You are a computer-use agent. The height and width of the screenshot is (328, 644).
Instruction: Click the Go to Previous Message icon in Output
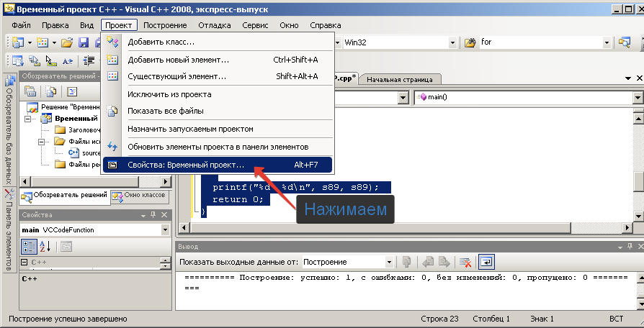428,262
